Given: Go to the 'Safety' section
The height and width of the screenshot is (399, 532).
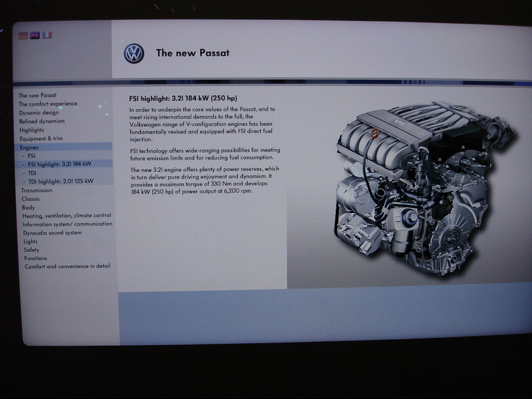Looking at the screenshot, I should pyautogui.click(x=31, y=250).
